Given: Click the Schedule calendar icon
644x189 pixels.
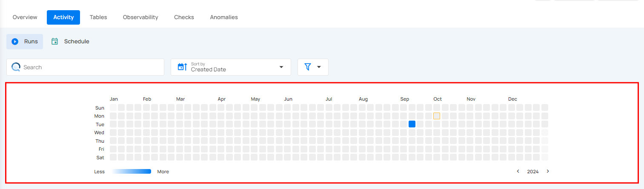Looking at the screenshot, I should tap(54, 42).
